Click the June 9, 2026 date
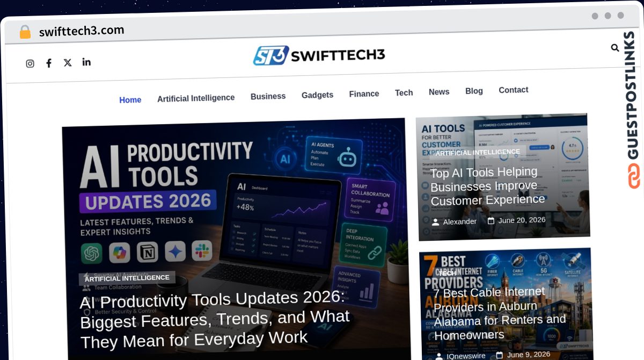The image size is (644, 360). (529, 355)
